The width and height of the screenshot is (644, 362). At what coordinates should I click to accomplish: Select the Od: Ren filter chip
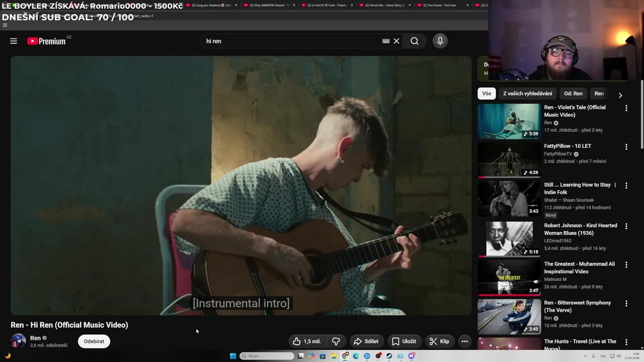(x=573, y=94)
